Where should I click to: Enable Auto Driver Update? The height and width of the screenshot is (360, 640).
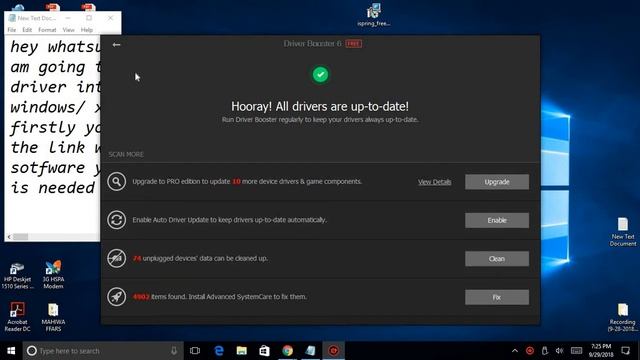coord(497,220)
